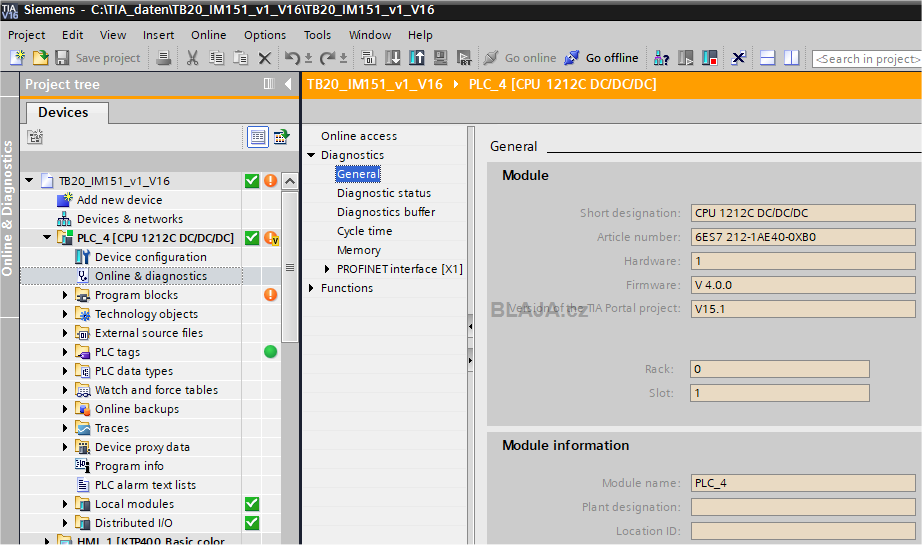Click the Copy toolbar icon
Image resolution: width=922 pixels, height=545 pixels.
(216, 58)
